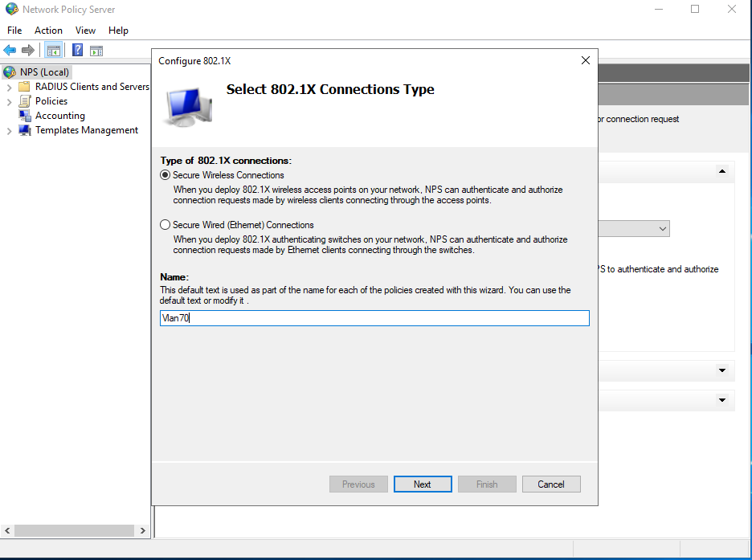Click the Forward arrow toolbar icon
Screen dimensions: 752x560
click(28, 50)
